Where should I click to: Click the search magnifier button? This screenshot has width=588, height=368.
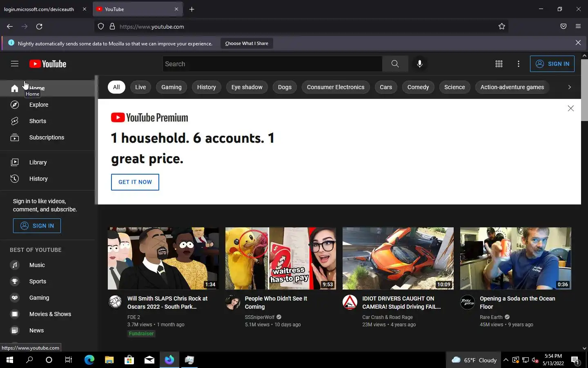395,64
